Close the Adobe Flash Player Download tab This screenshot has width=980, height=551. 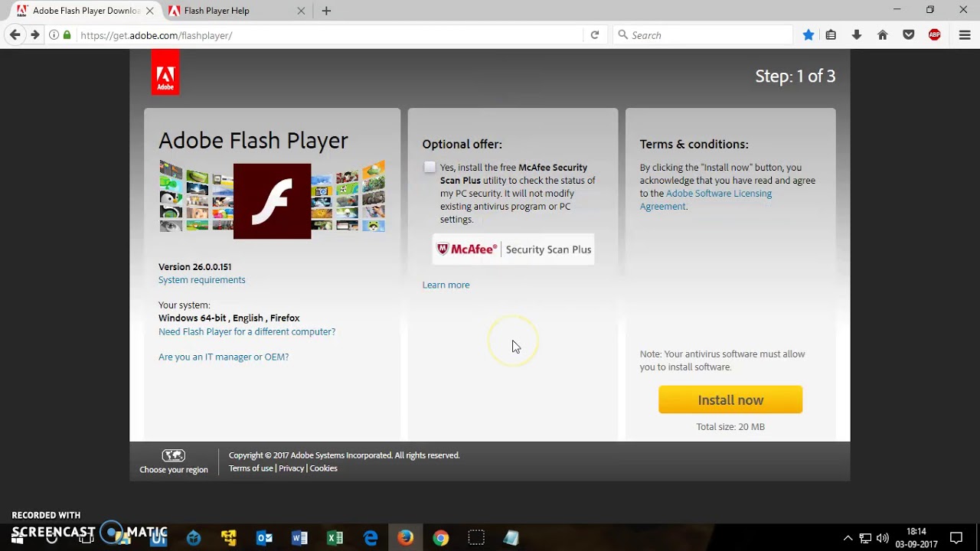tap(150, 11)
